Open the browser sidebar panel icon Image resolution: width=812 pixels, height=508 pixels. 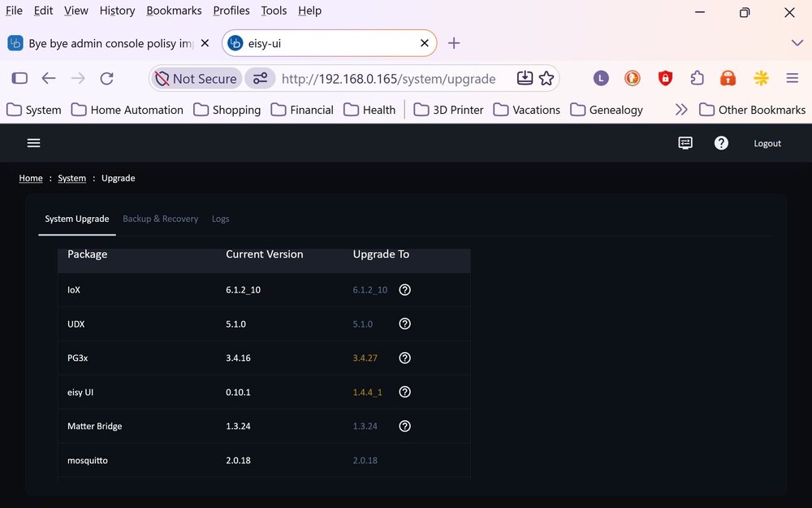(19, 78)
